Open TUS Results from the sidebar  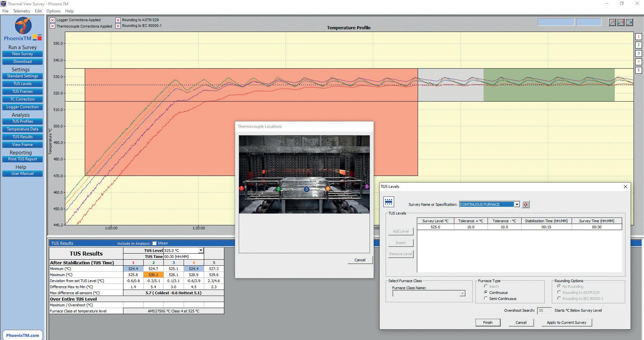[23, 137]
